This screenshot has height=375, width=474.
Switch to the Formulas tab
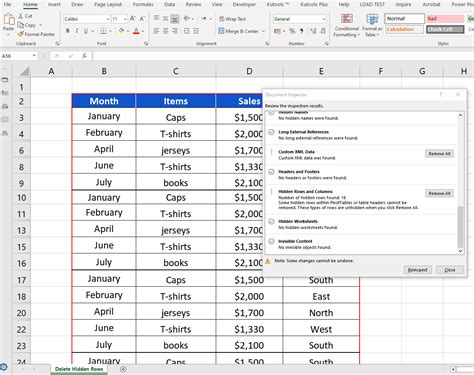143,4
